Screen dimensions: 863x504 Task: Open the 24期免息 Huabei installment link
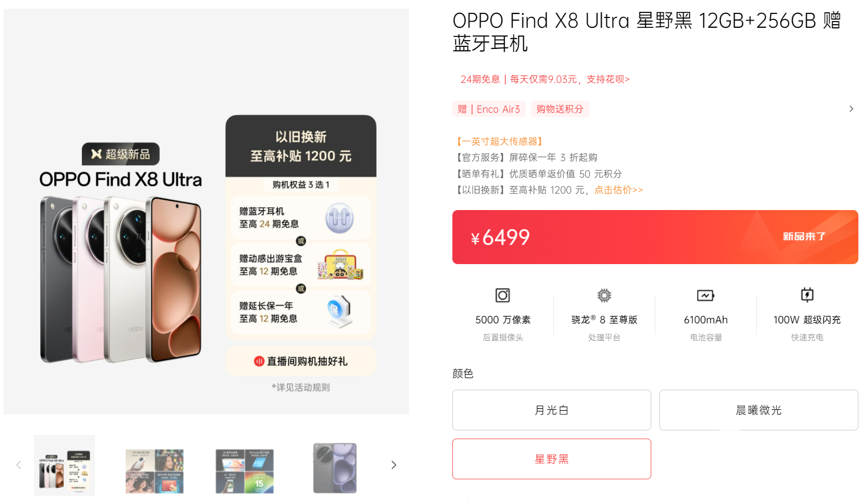(x=545, y=79)
